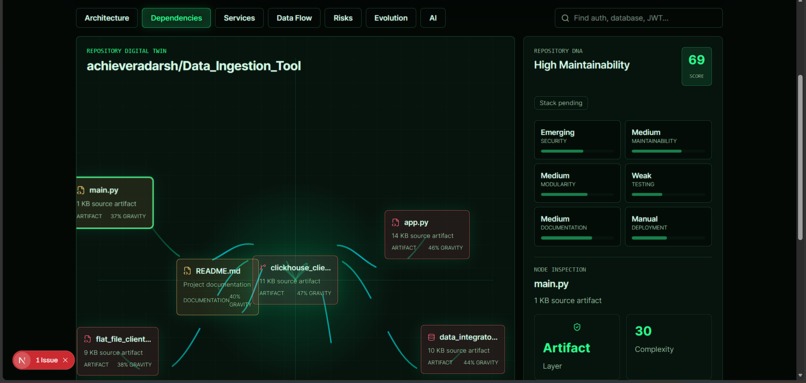
Task: Select the main.py node card
Action: click(x=115, y=203)
